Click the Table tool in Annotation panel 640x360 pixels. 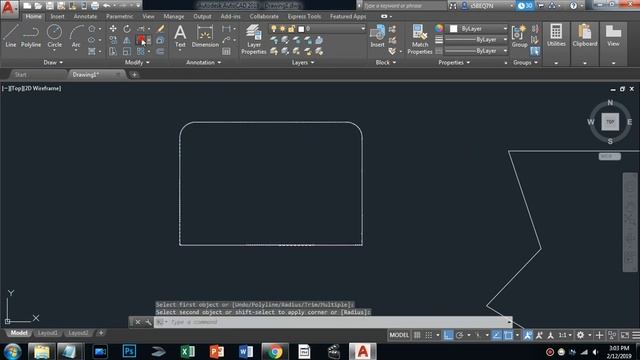(226, 51)
